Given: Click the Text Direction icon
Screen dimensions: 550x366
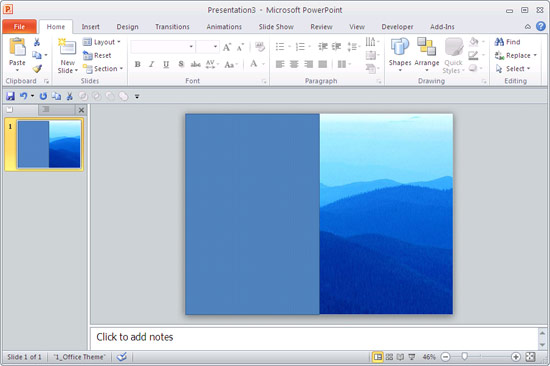Looking at the screenshot, I should (370, 42).
